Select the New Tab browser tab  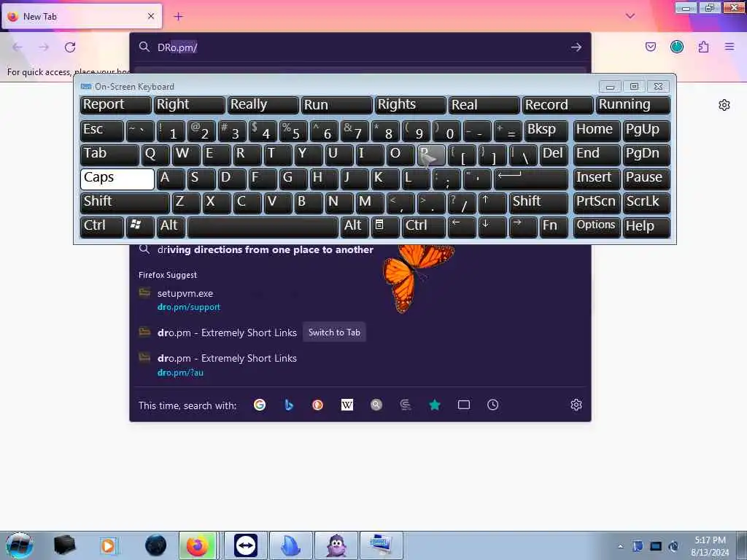[82, 17]
